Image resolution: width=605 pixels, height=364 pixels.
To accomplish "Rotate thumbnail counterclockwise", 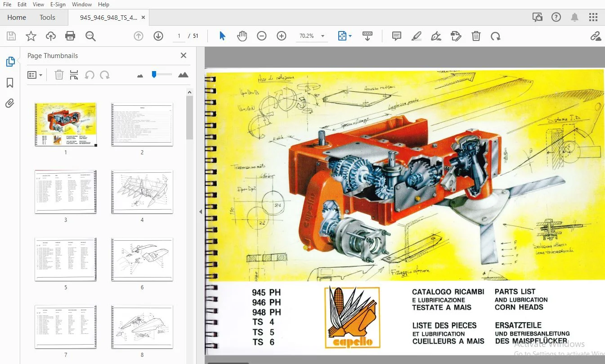I will tap(90, 75).
